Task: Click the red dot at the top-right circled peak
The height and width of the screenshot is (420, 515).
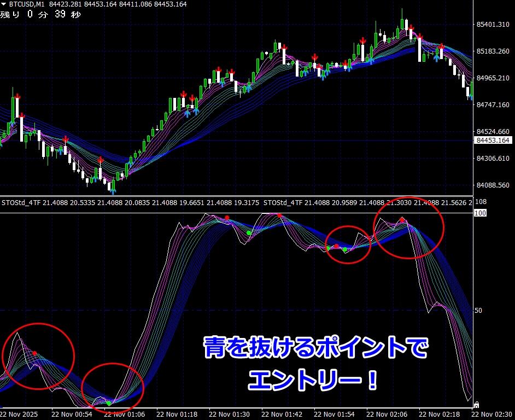Action: coord(402,220)
